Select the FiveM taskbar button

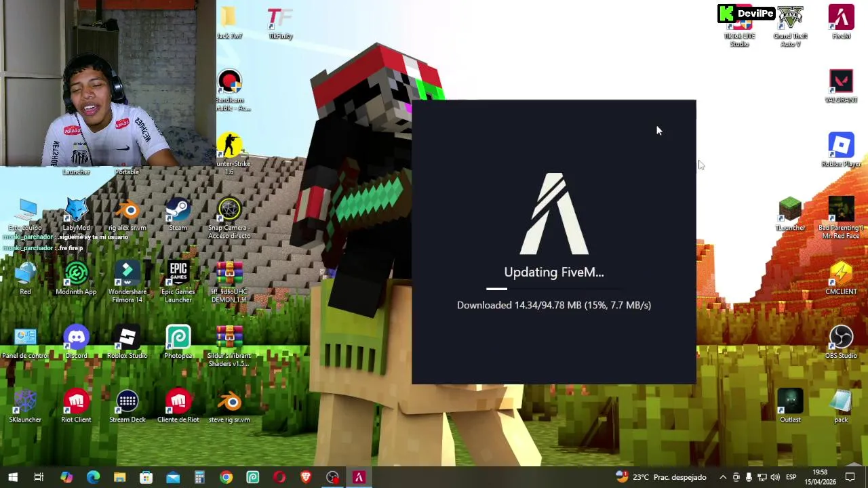click(359, 477)
